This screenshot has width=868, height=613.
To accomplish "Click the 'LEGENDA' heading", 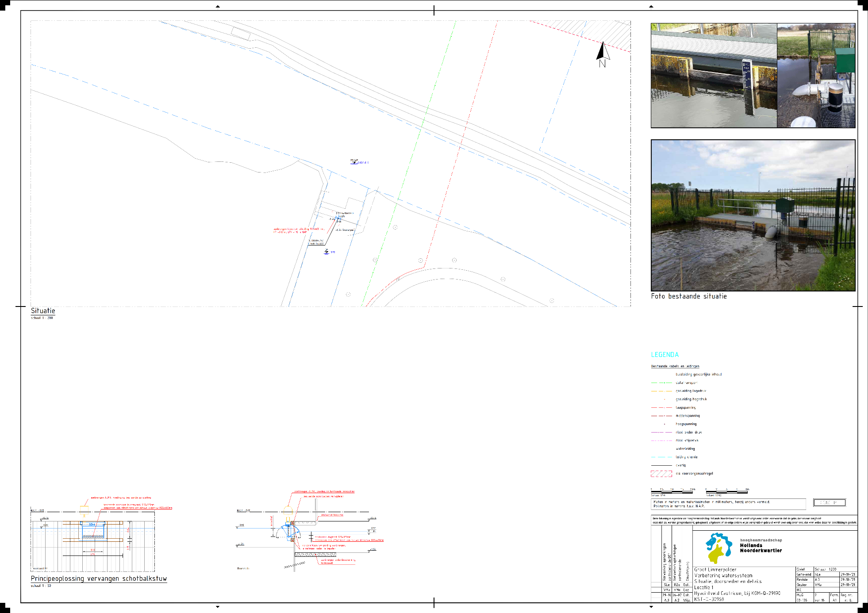I will (664, 355).
